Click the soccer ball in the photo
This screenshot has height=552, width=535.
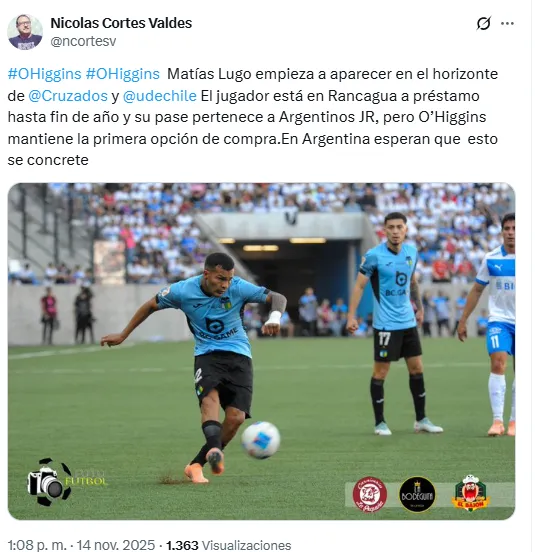[261, 440]
